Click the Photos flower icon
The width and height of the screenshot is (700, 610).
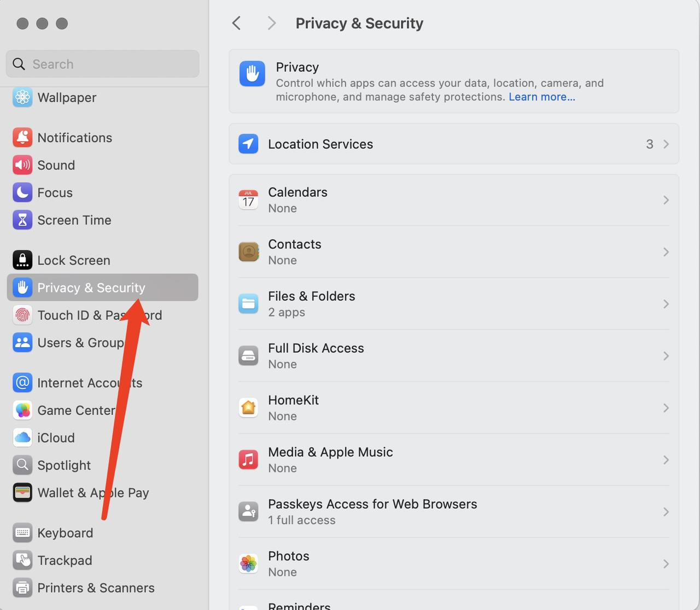248,564
